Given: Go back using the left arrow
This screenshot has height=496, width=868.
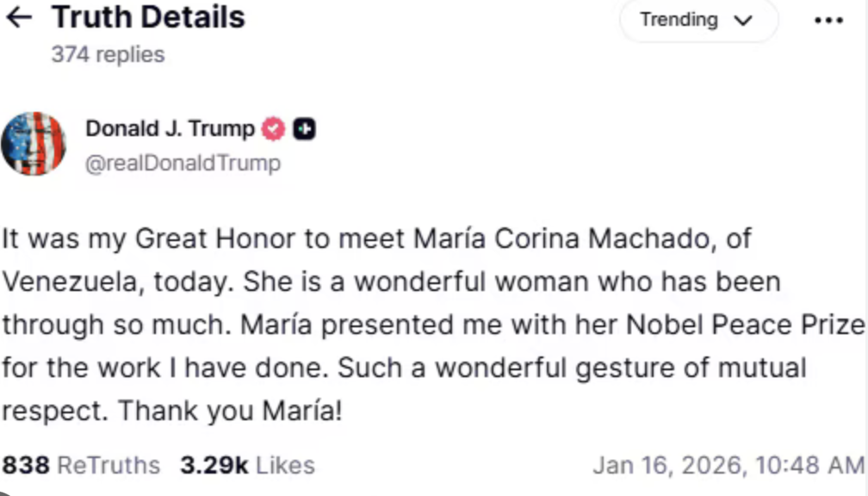Looking at the screenshot, I should tap(19, 18).
